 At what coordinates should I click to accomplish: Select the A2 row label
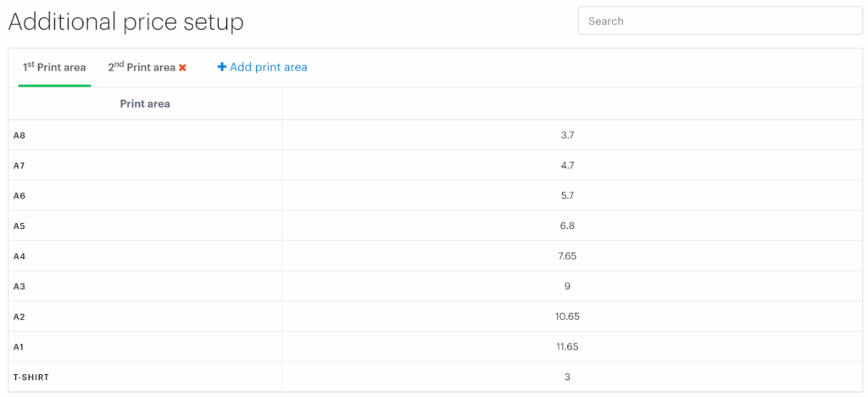pos(19,316)
